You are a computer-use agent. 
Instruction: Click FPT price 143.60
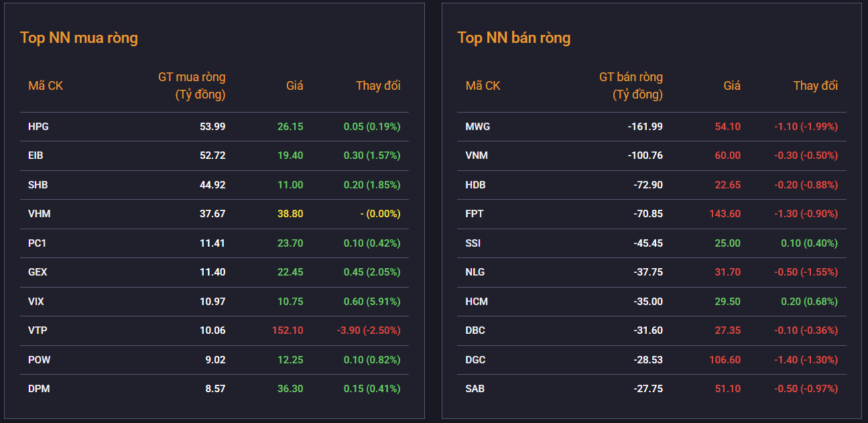point(725,214)
